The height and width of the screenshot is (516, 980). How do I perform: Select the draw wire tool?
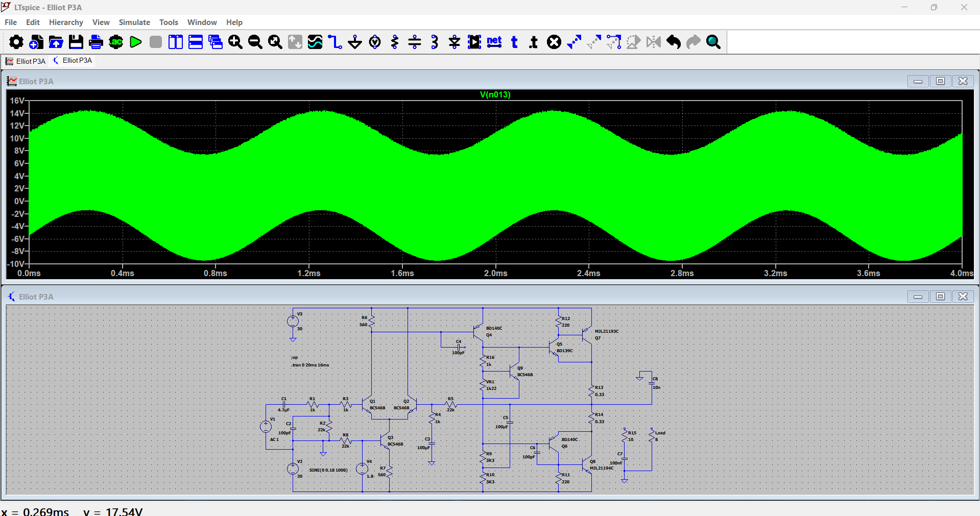tap(335, 42)
